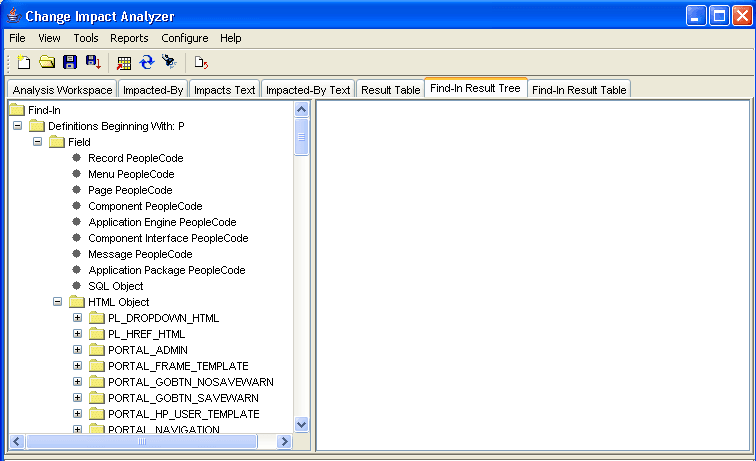
Task: Select Component Interface PeopleCode item
Action: point(168,238)
